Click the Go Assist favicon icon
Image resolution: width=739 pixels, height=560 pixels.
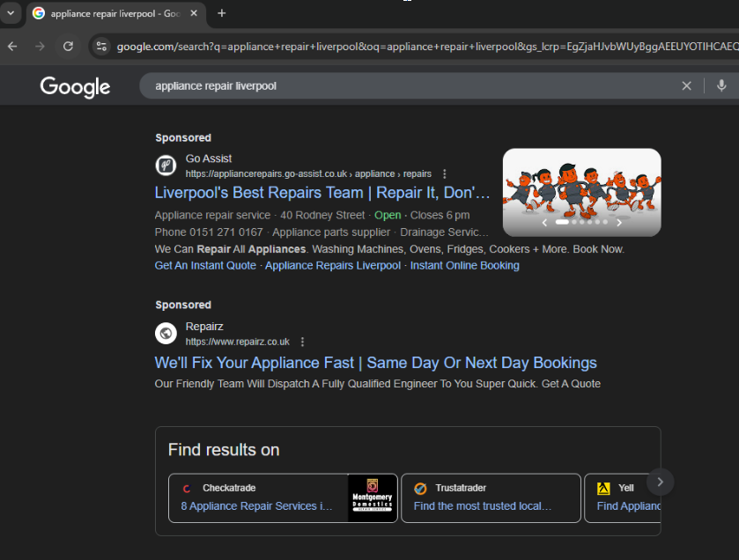pyautogui.click(x=166, y=166)
